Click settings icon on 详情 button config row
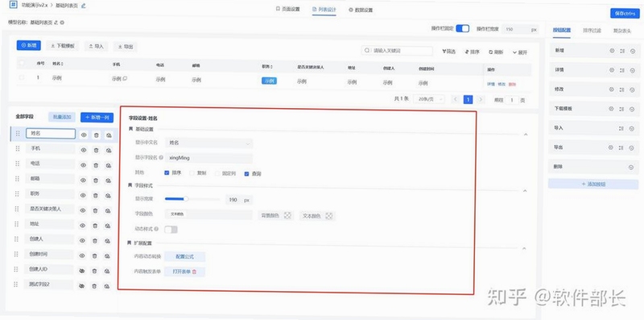The height and width of the screenshot is (320, 644). (612, 70)
